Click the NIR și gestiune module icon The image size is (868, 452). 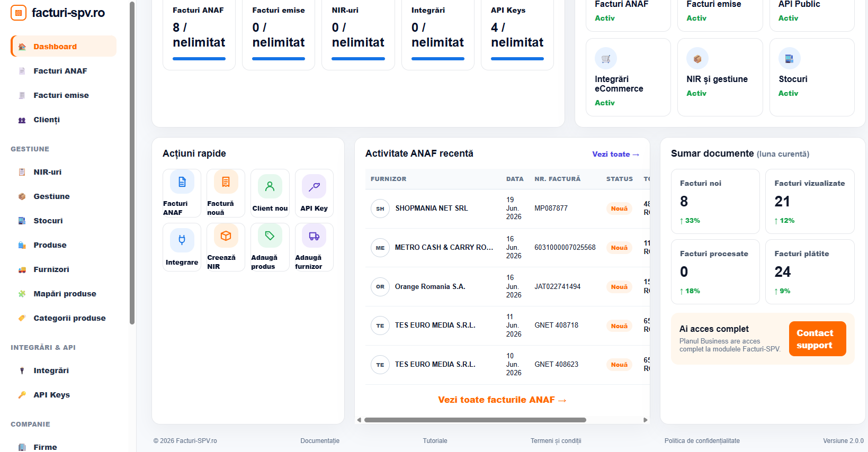point(697,59)
